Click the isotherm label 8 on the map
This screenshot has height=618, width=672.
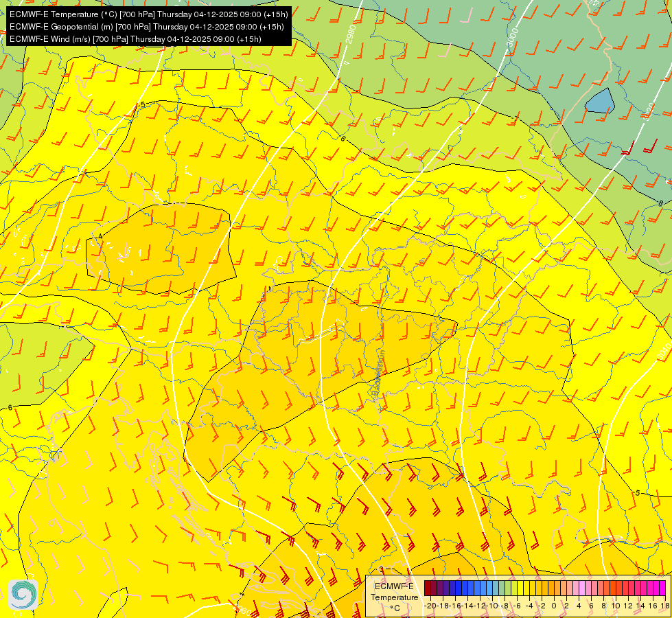pos(660,203)
